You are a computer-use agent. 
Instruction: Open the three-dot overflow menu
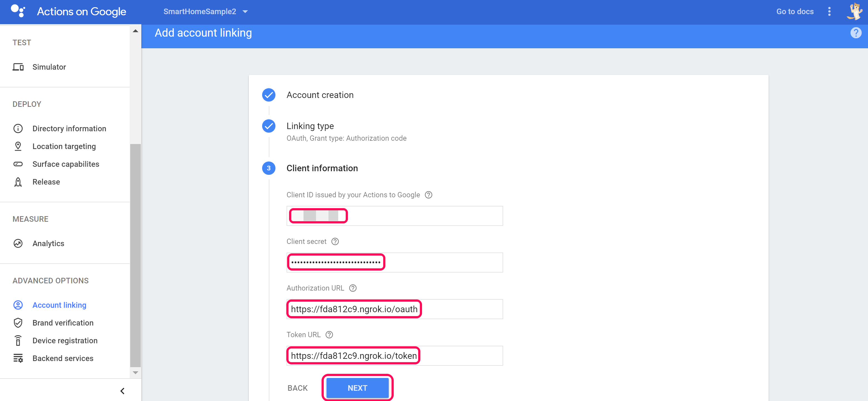coord(829,12)
